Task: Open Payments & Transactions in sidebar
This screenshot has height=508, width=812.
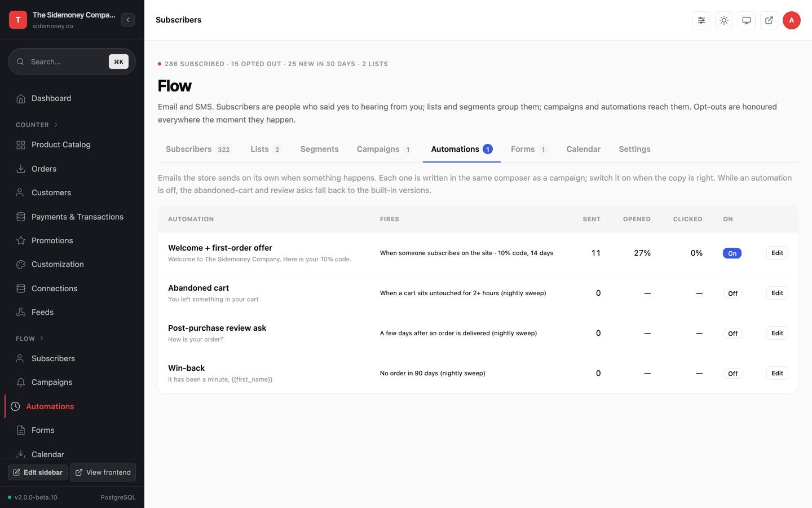Action: tap(72, 217)
